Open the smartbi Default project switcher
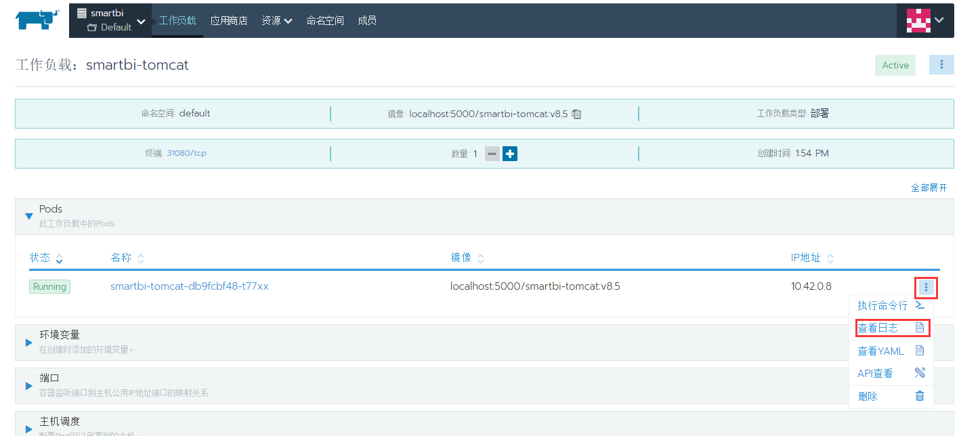Viewport: 980px width, 436px height. pos(111,20)
